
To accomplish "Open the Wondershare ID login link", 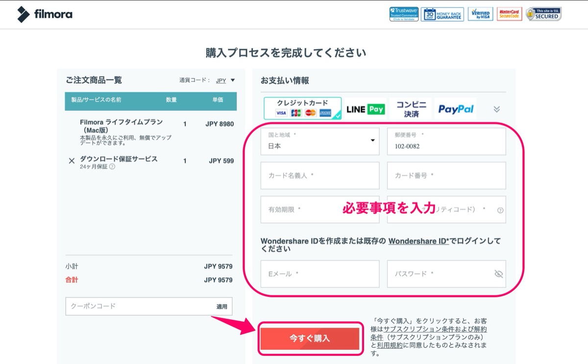I will (419, 241).
